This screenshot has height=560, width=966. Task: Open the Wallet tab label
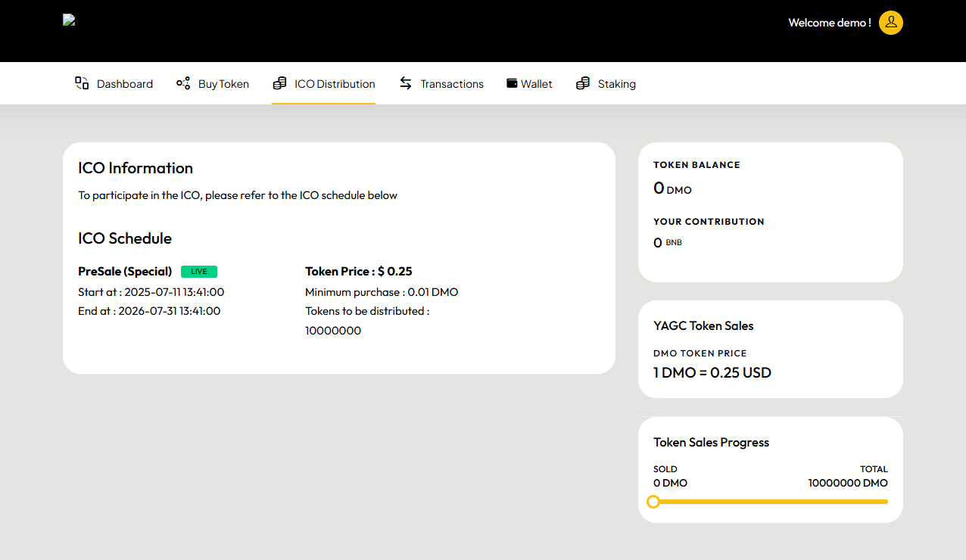[x=537, y=84]
